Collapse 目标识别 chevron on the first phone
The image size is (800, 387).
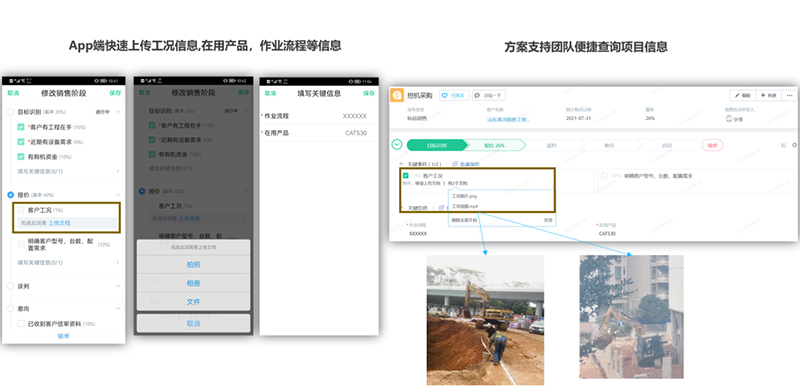click(x=118, y=111)
